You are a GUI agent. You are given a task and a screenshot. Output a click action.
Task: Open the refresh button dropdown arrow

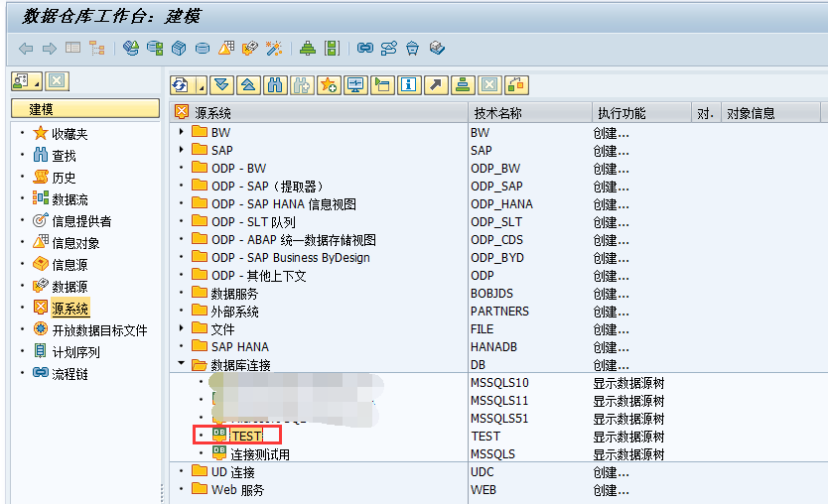click(x=202, y=85)
